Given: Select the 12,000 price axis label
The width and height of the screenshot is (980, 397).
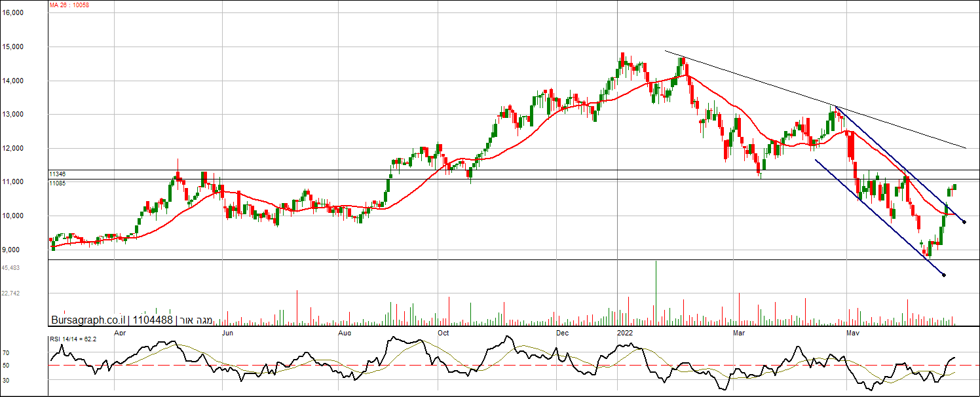Looking at the screenshot, I should (12, 148).
